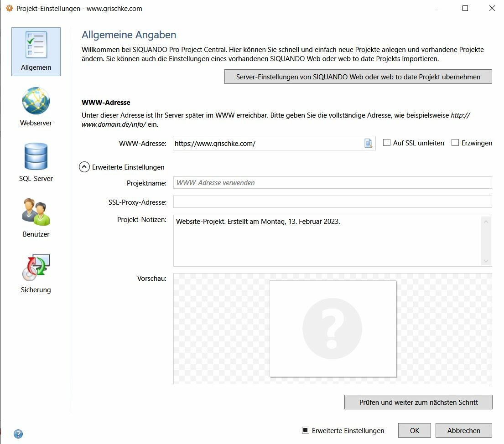504x444 pixels.
Task: Cancel with the Abbrechen button
Action: pos(463,430)
